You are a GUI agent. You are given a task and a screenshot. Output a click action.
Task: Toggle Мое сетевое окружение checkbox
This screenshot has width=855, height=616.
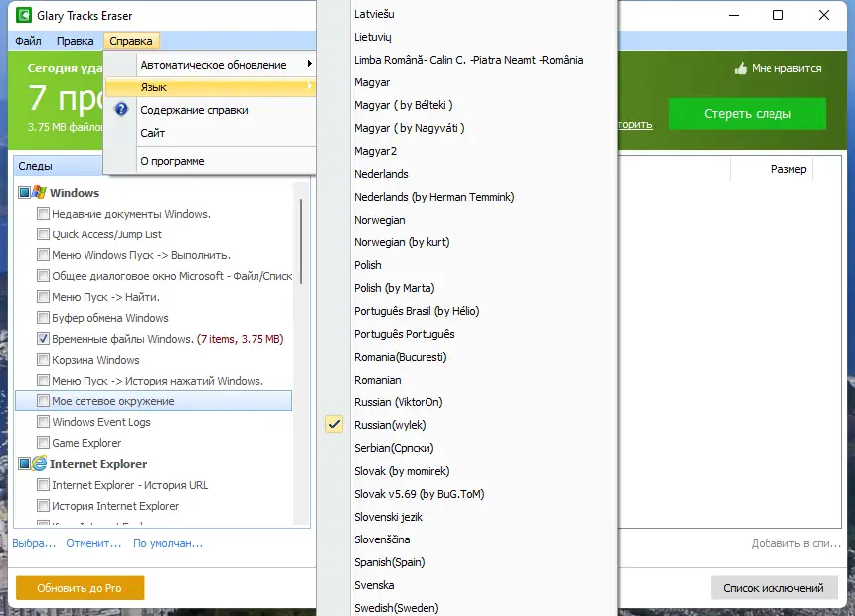click(x=43, y=401)
